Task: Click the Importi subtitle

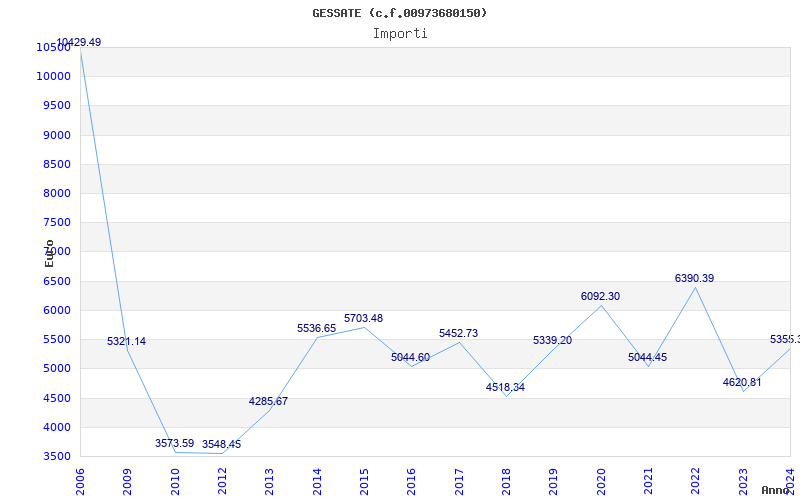Action: 400,34
